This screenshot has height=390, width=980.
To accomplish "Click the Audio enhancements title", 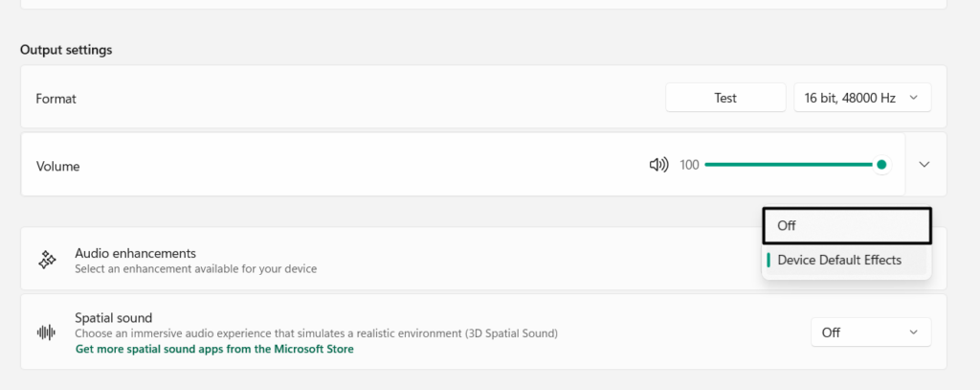I will coord(135,253).
